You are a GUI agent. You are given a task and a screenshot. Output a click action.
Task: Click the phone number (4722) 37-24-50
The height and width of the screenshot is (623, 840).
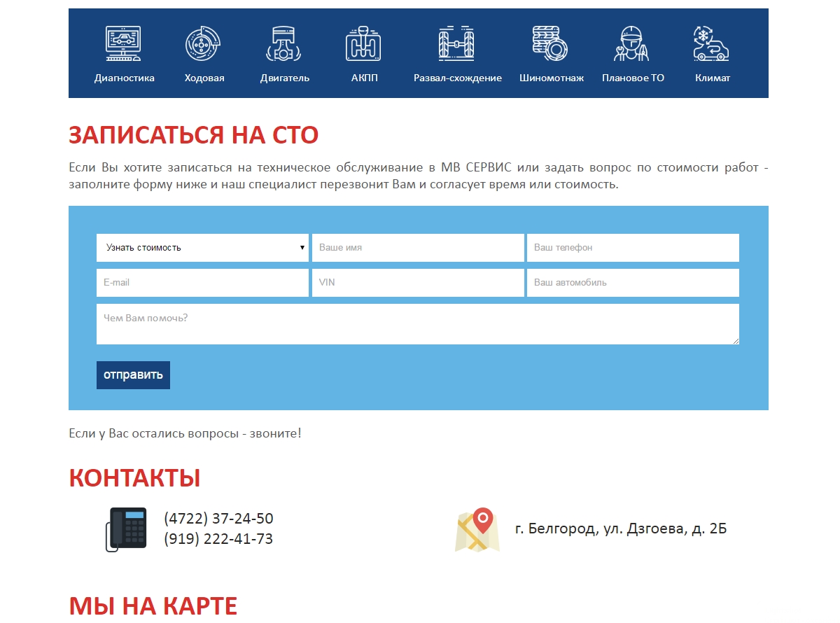pos(218,519)
